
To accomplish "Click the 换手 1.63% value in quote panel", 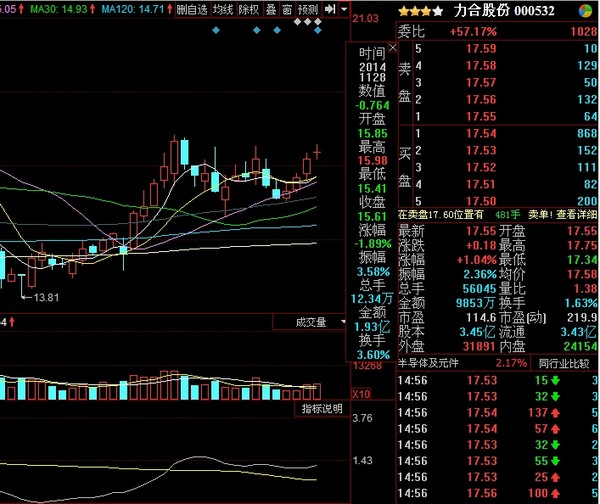I will pyautogui.click(x=581, y=303).
